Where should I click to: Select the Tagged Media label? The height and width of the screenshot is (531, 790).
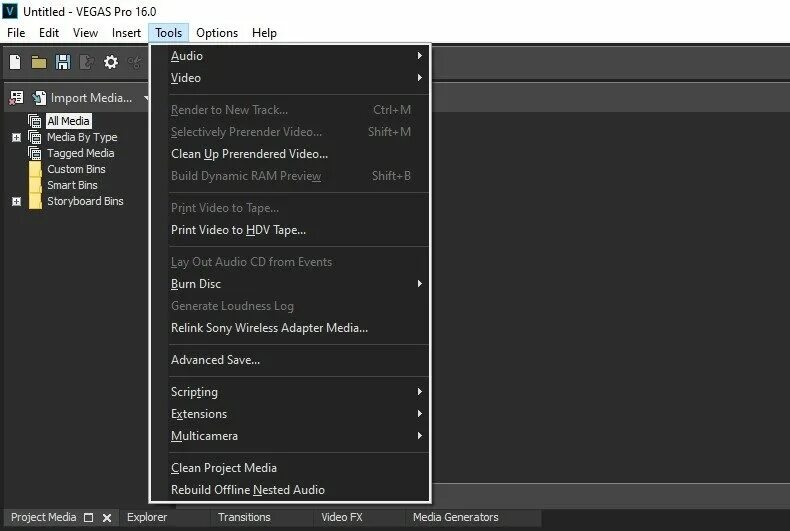[x=81, y=153]
